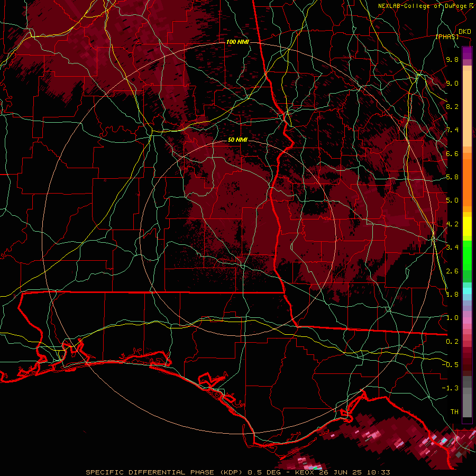Viewport: 476px width, 476px height.
Task: Click the 8.2 legend value
Action: tap(452, 107)
